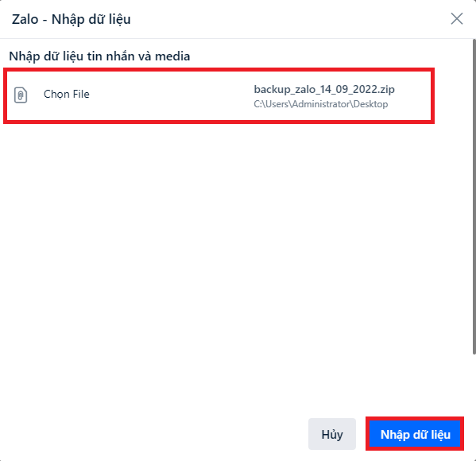476x461 pixels.
Task: Click the backup_zalo_14_09_2022.zip file name
Action: tap(324, 89)
